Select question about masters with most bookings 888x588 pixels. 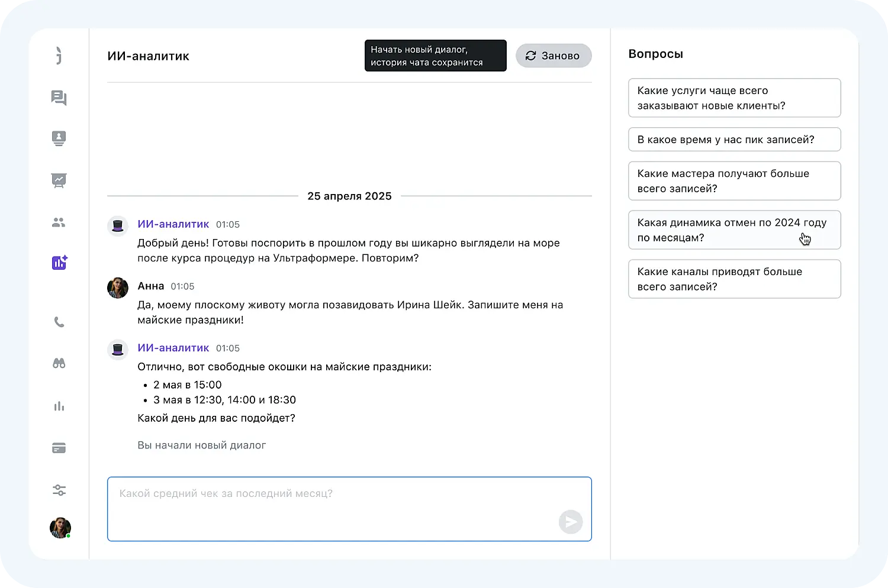[734, 181]
